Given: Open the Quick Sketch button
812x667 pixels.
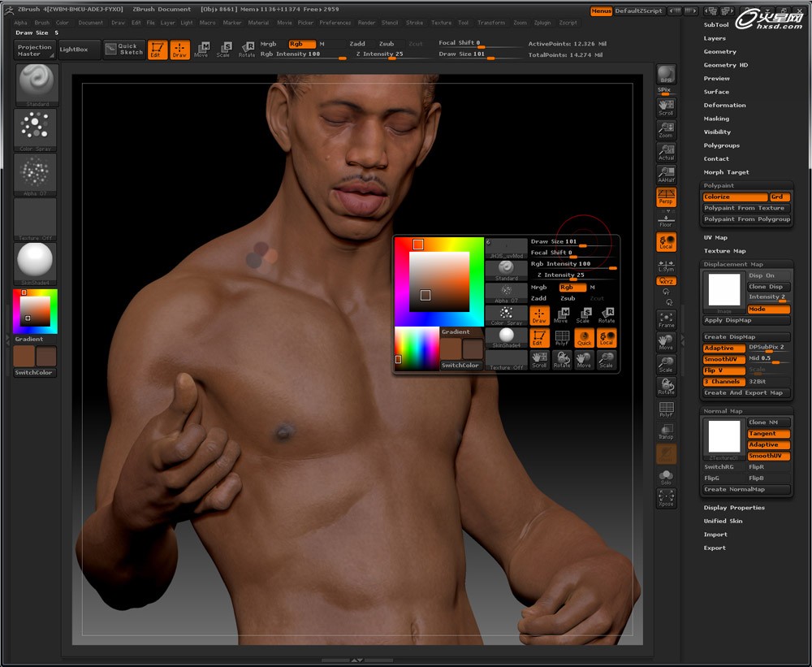Looking at the screenshot, I should [x=124, y=50].
